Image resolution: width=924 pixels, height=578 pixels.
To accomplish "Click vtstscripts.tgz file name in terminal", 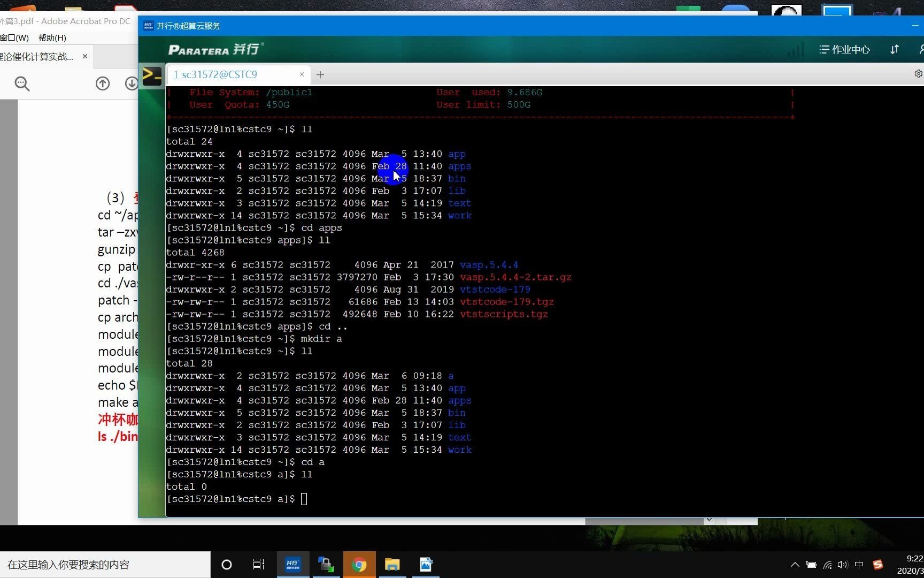I will tap(504, 314).
